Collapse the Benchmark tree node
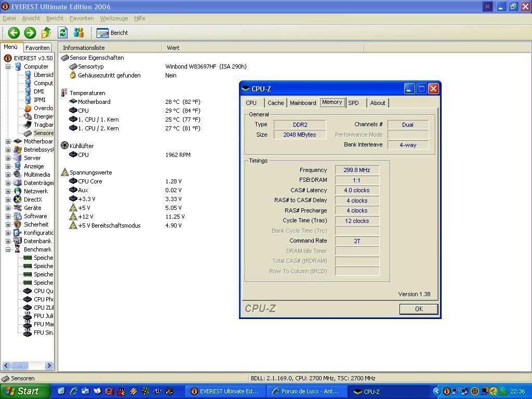The height and width of the screenshot is (399, 532). point(8,249)
